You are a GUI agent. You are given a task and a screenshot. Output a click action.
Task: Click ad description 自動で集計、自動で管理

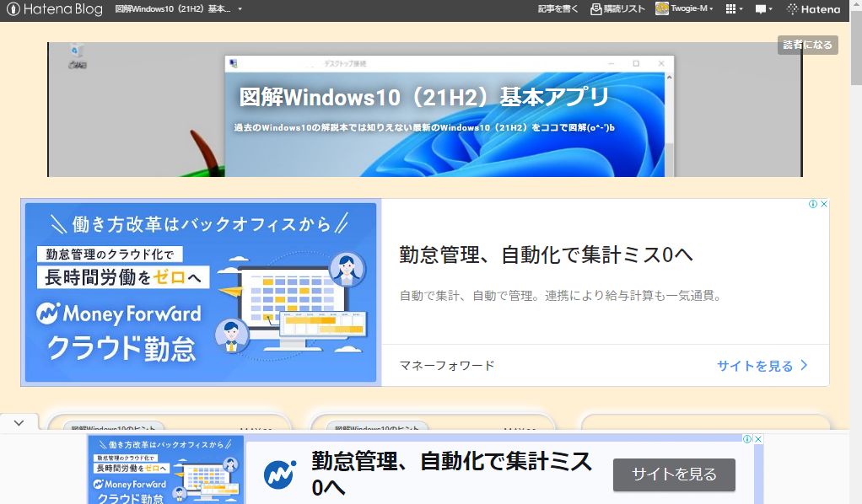click(x=560, y=296)
